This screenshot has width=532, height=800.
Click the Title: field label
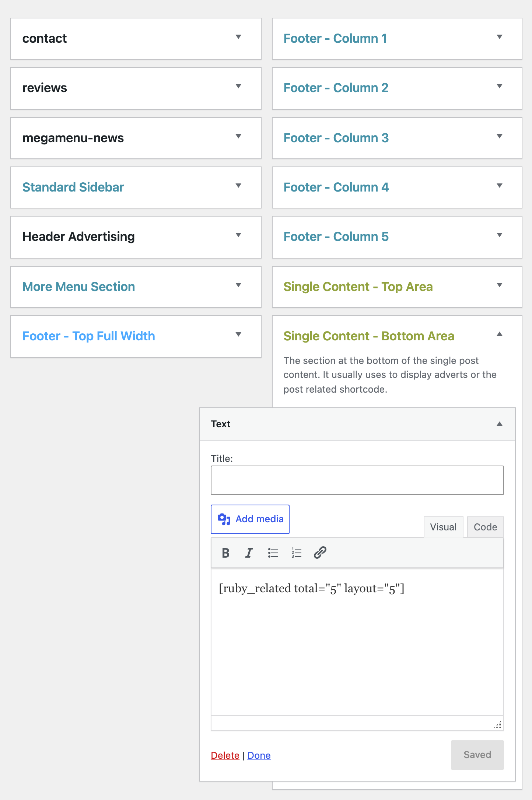[x=222, y=459]
